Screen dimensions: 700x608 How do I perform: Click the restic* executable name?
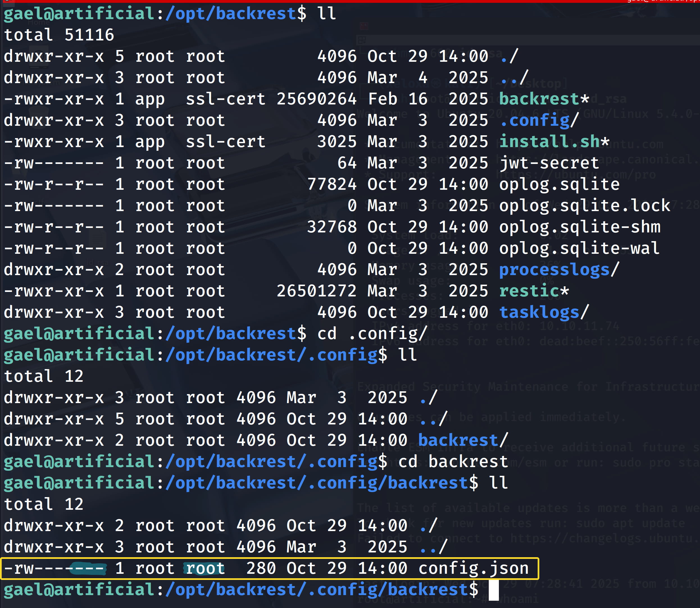click(534, 291)
